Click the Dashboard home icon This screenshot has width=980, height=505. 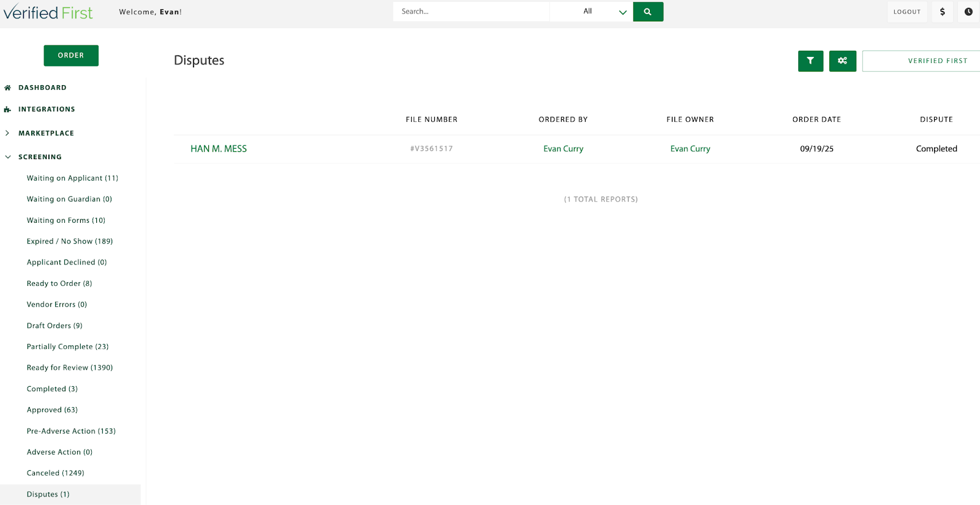tap(8, 88)
